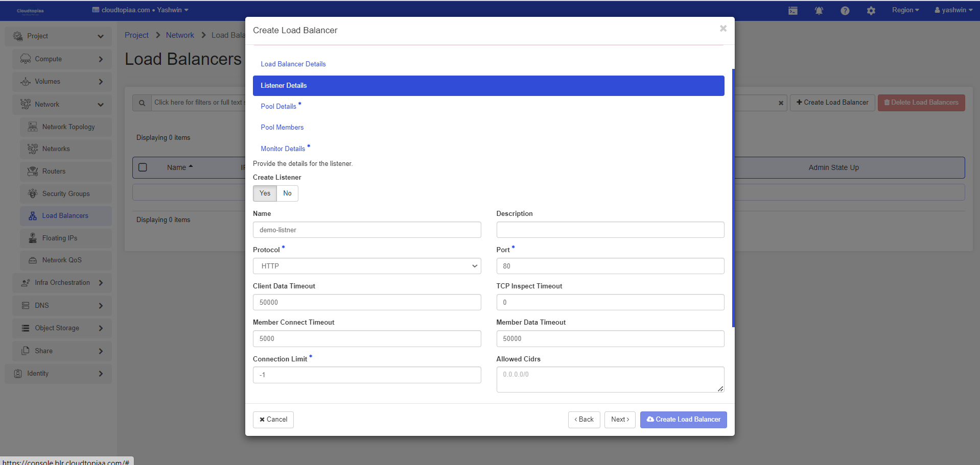
Task: Open the console terminal icon in top bar
Action: [x=792, y=11]
